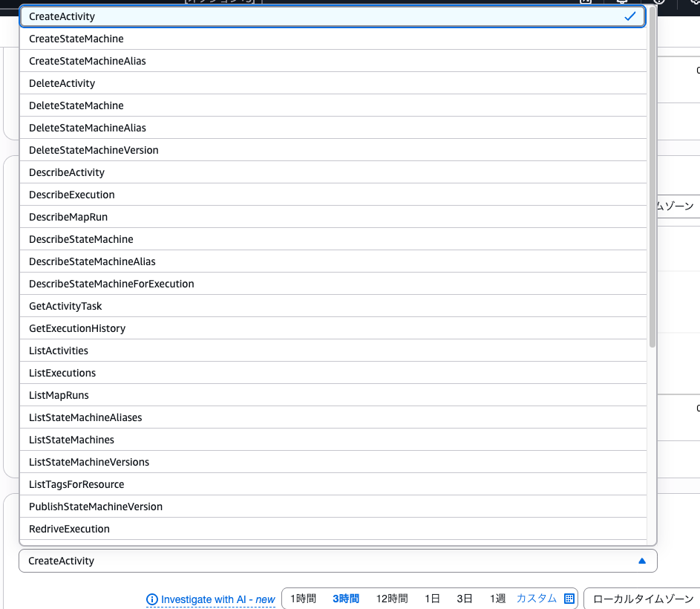Open the カスタム custom range link
700x609 pixels.
pyautogui.click(x=536, y=599)
